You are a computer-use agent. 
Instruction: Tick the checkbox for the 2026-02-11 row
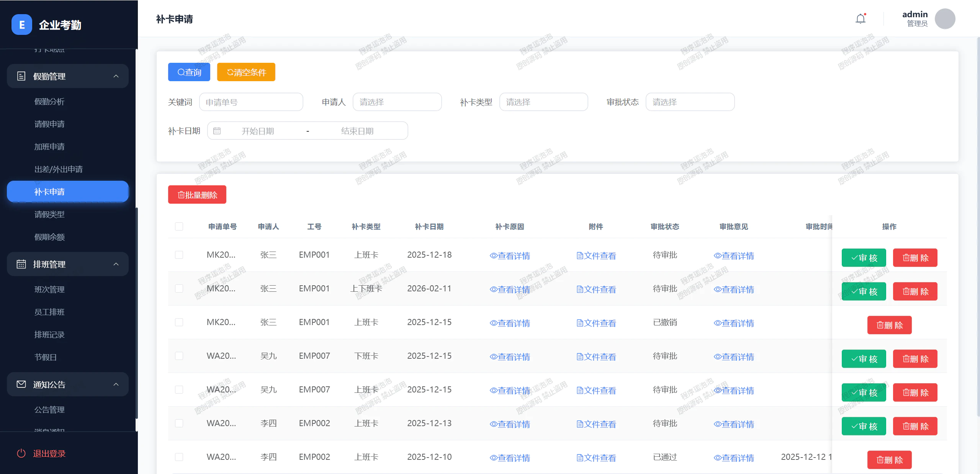pos(179,288)
